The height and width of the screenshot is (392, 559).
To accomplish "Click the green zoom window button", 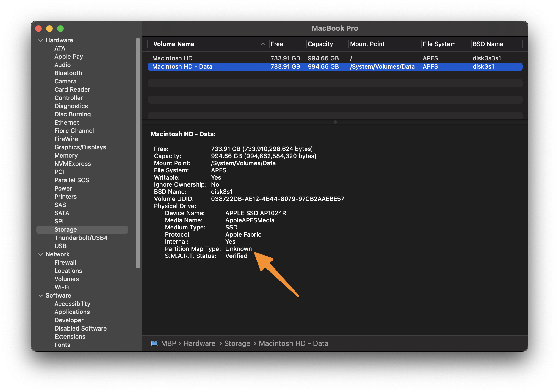I will (60, 29).
